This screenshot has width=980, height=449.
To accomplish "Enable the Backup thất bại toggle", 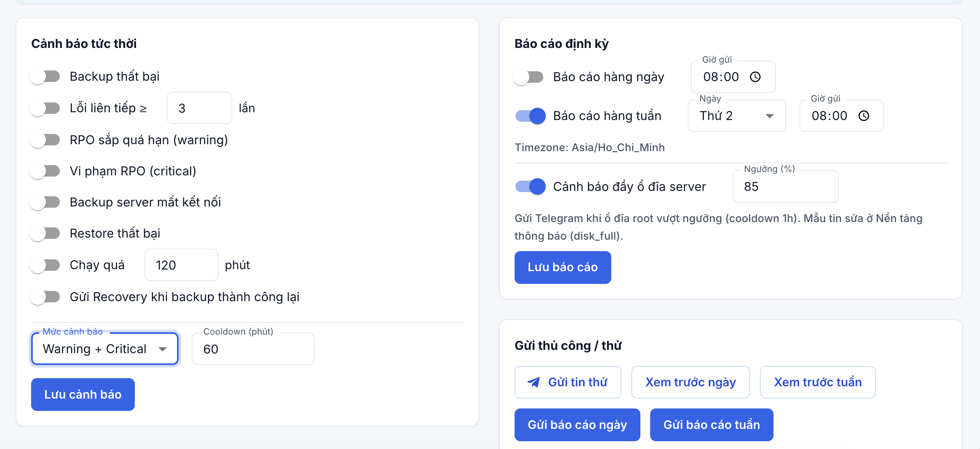I will tap(45, 76).
